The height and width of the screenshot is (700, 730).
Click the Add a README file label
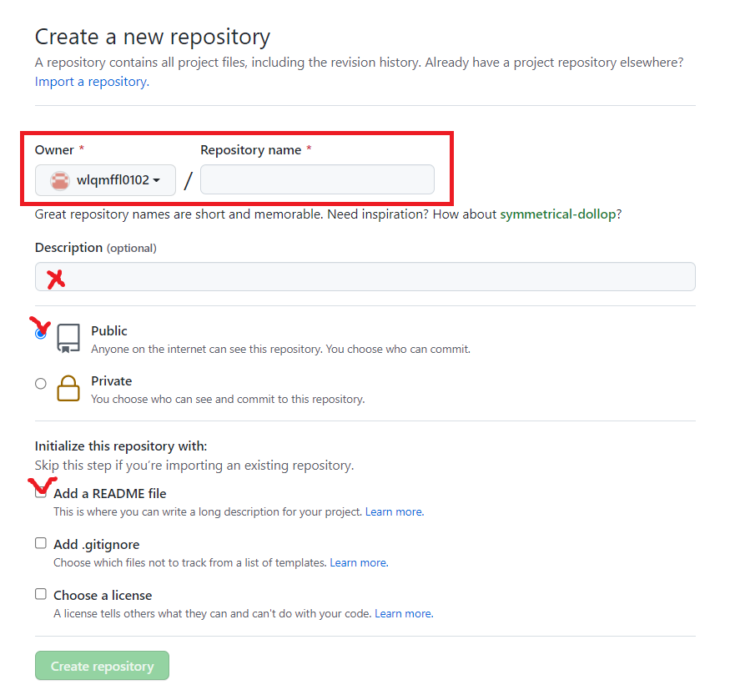[110, 494]
